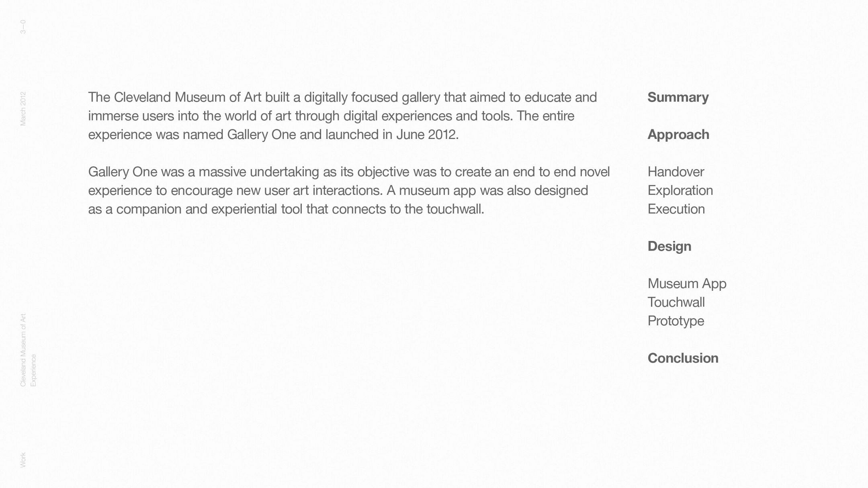Viewport: 868px width, 488px height.
Task: Jump to the Conclusion section
Action: point(683,358)
